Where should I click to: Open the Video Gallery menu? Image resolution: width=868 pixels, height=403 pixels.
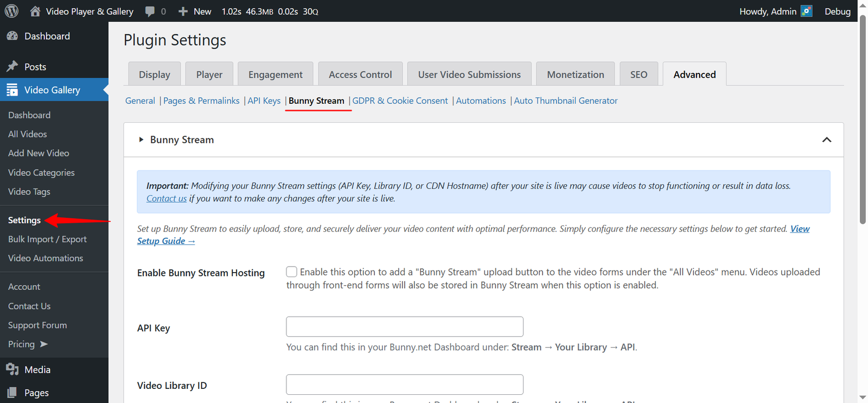(x=54, y=90)
